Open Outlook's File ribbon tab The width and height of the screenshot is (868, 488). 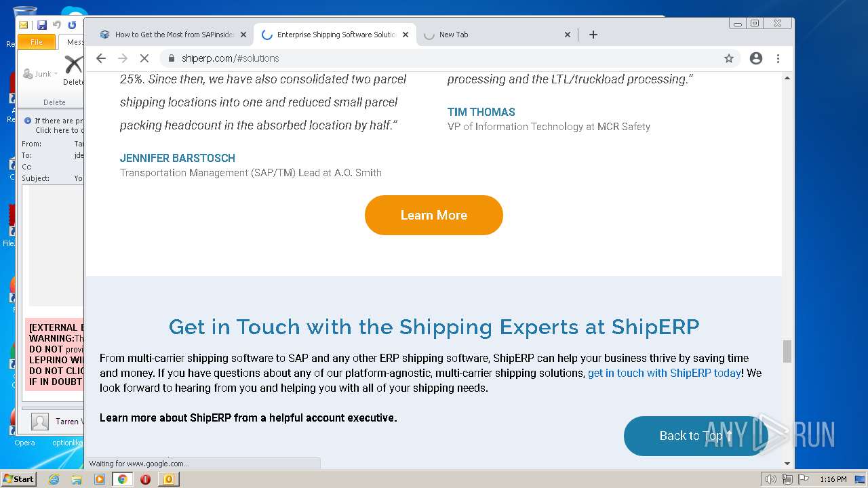(37, 42)
